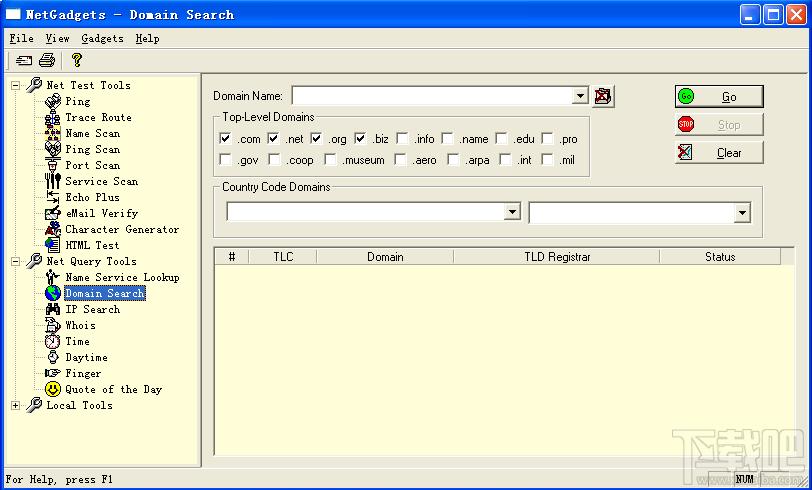
Task: Click into the Domain Name input field
Action: point(432,96)
